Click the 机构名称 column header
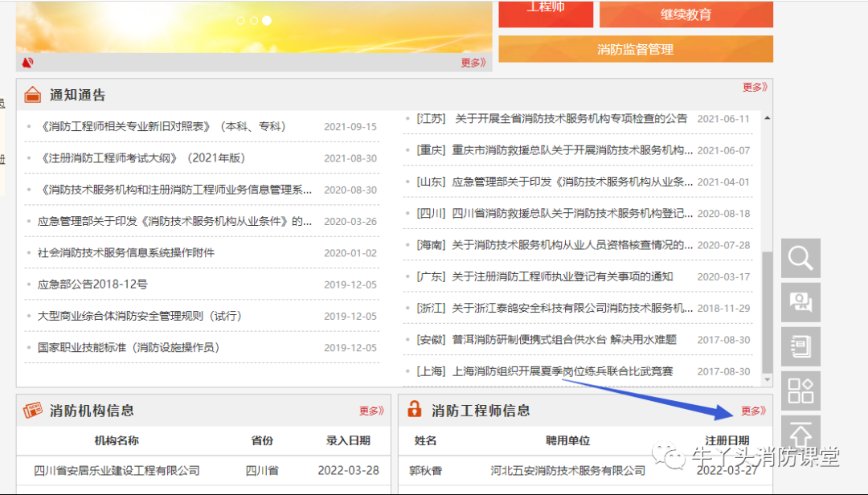 pyautogui.click(x=117, y=440)
